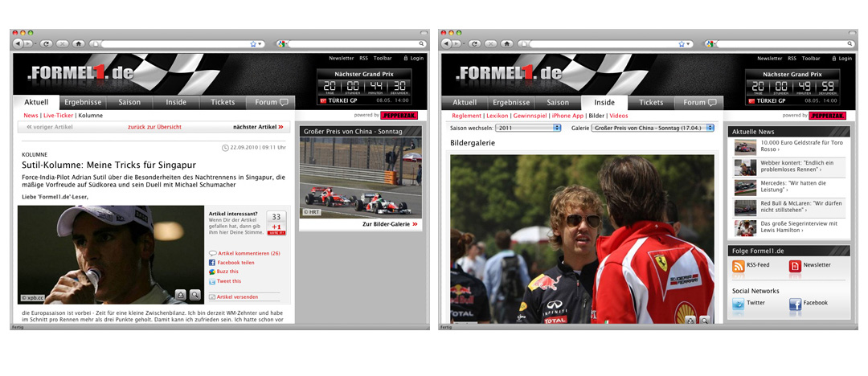
Task: Open the Galerie Großer Preis von China dropdown
Action: 654,128
